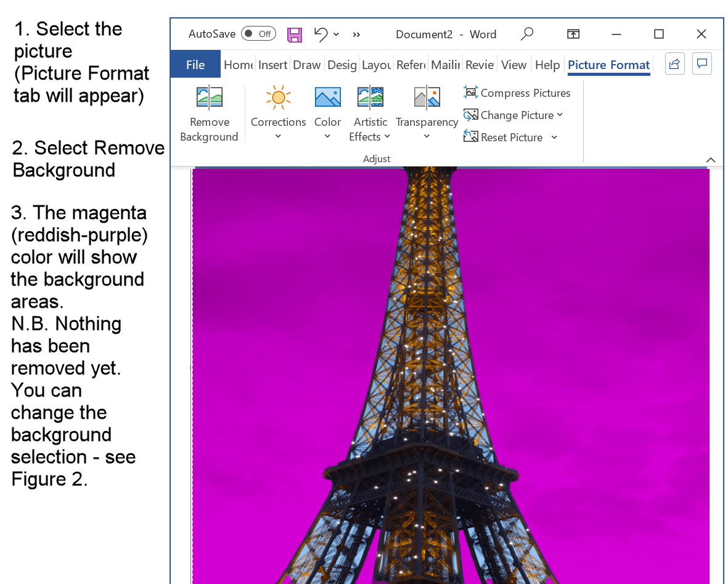Click the Remove Background icon
Screen dimensions: 728x584
(209, 98)
